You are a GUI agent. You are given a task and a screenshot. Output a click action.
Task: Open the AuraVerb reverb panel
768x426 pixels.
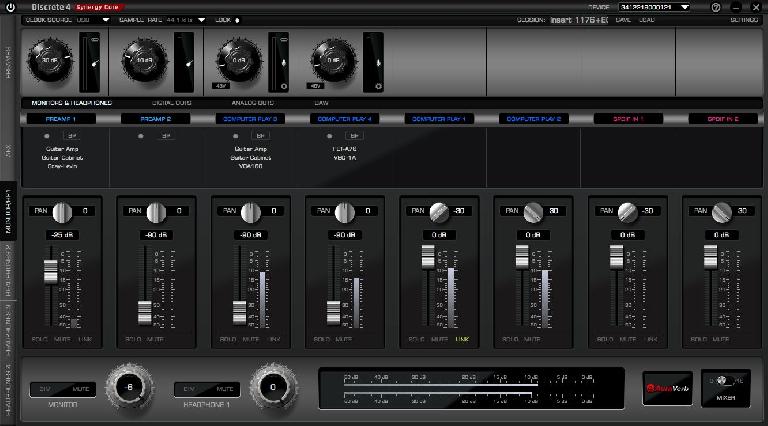[x=667, y=388]
